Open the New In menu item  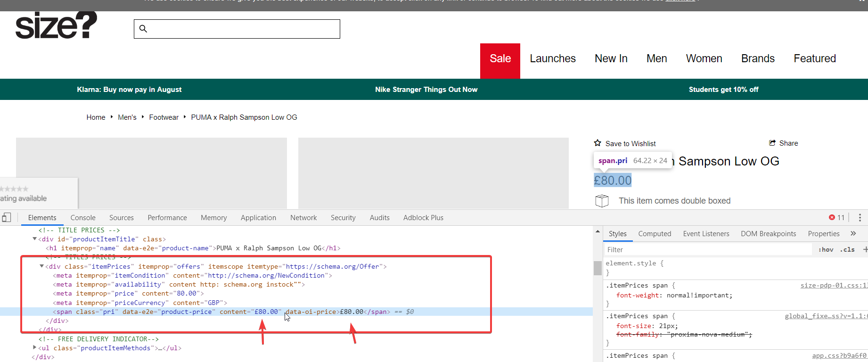coord(611,58)
